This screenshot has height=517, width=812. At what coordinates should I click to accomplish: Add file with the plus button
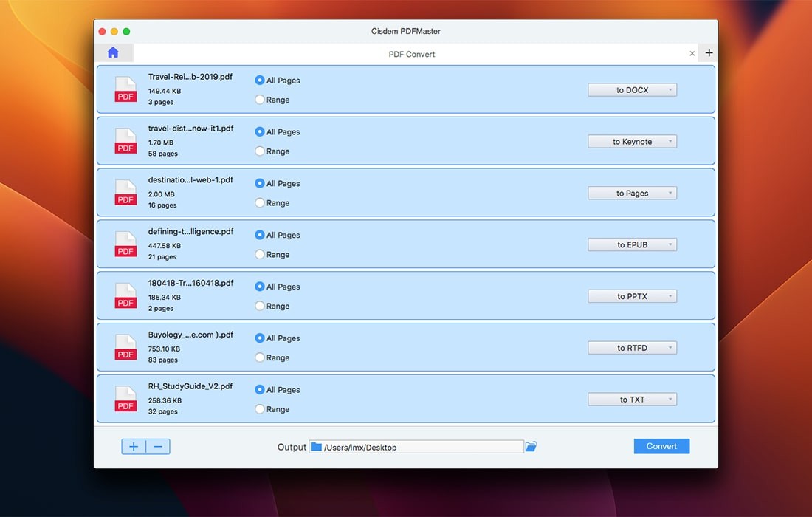pos(134,447)
